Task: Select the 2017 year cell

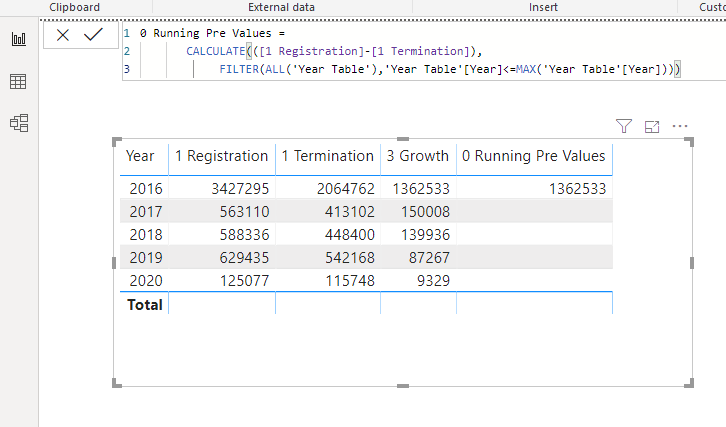Action: pos(146,212)
